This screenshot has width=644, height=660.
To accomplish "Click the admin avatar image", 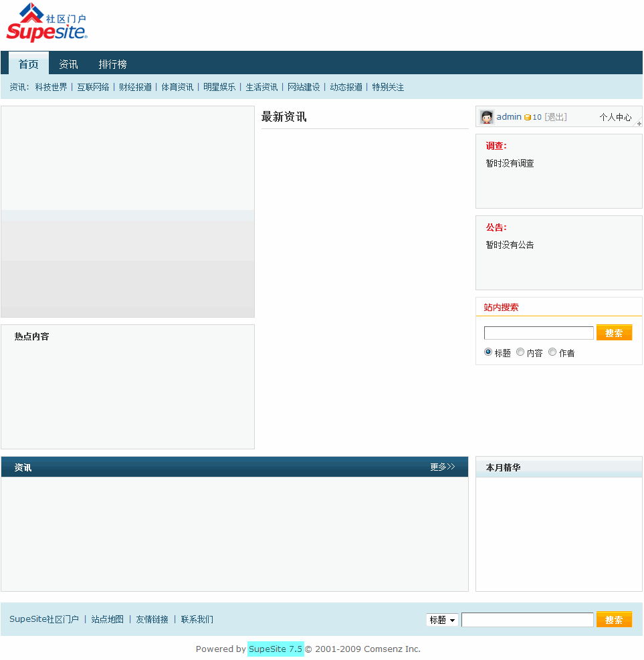I will pyautogui.click(x=486, y=116).
